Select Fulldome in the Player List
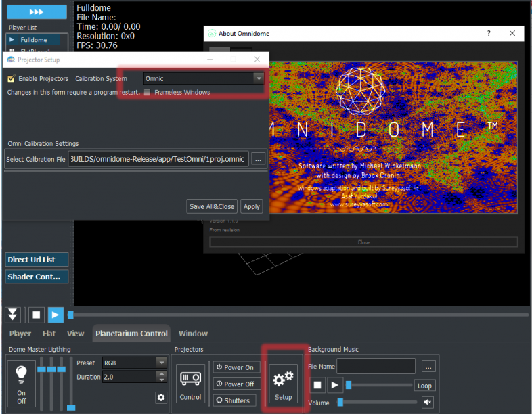This screenshot has width=532, height=414. (x=34, y=40)
